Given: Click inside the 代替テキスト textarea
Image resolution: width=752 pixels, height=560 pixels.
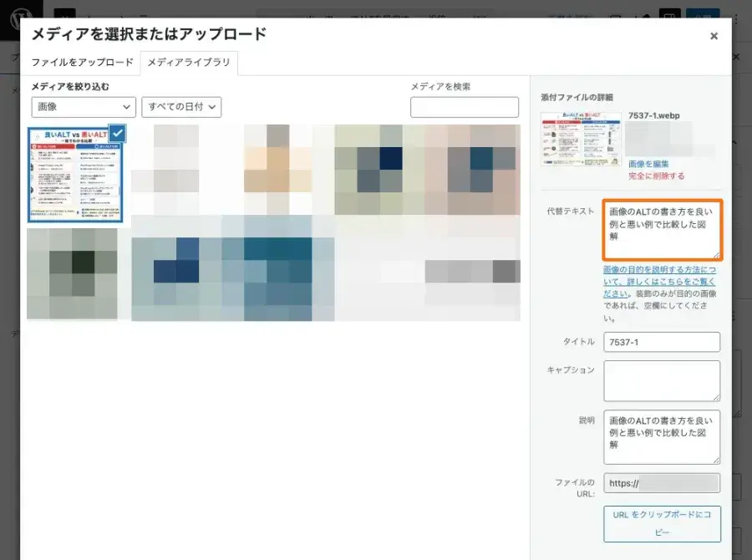Looking at the screenshot, I should pyautogui.click(x=661, y=226).
